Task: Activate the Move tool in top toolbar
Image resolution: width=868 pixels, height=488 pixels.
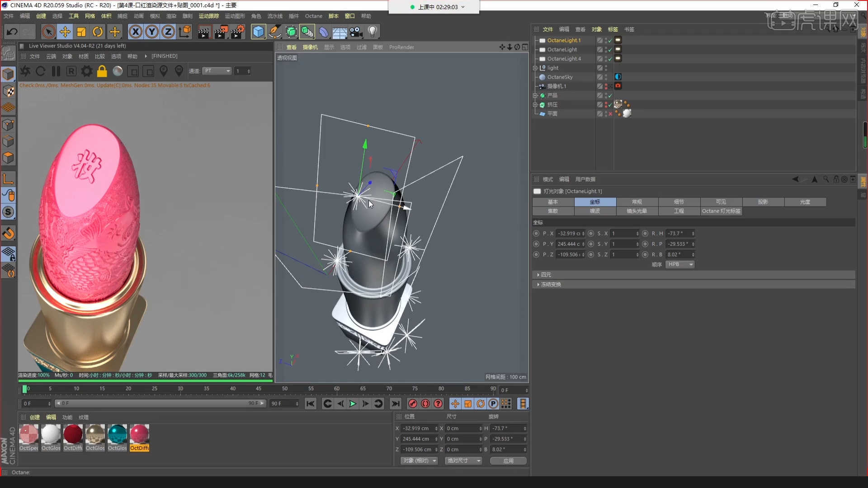Action: pos(65,32)
